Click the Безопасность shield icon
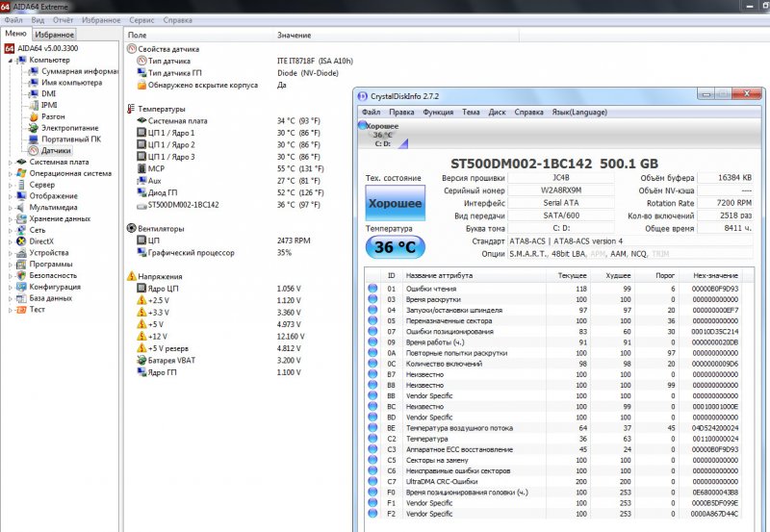The image size is (770, 532). (x=21, y=275)
